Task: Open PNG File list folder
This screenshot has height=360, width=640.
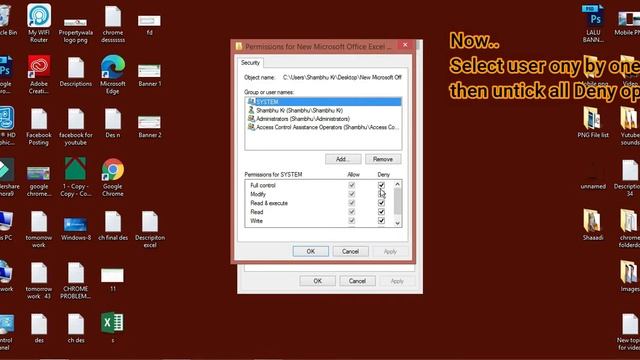Action: tap(593, 122)
